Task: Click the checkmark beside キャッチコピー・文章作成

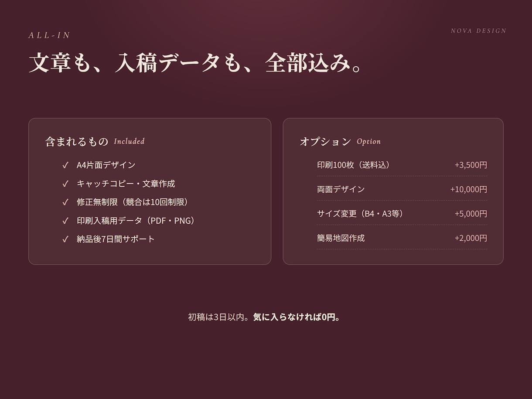Action: click(65, 184)
